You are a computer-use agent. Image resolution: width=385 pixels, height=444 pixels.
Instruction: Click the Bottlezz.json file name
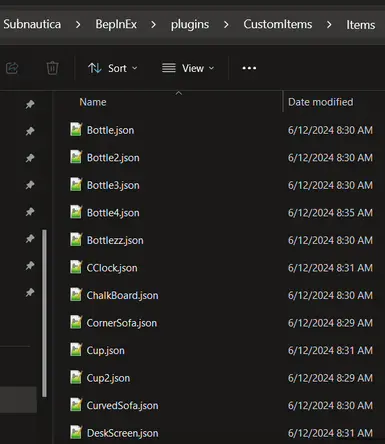tap(115, 240)
